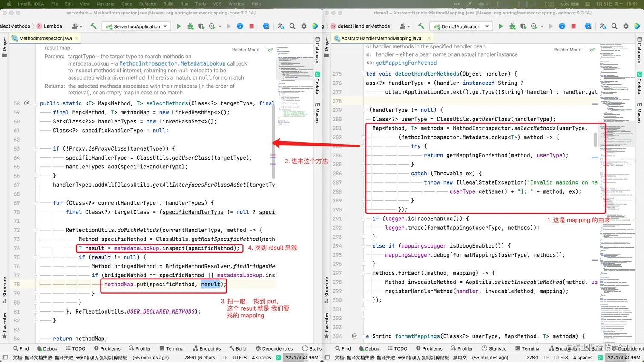Open Search Everywhere in the serverhub window

click(293, 26)
